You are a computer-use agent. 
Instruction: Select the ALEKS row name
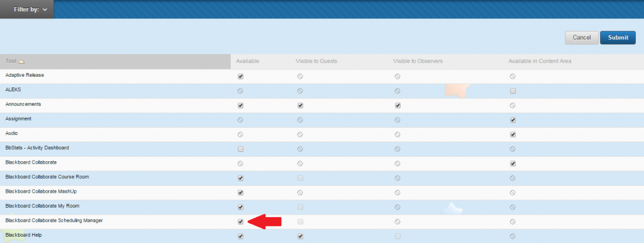tap(13, 89)
